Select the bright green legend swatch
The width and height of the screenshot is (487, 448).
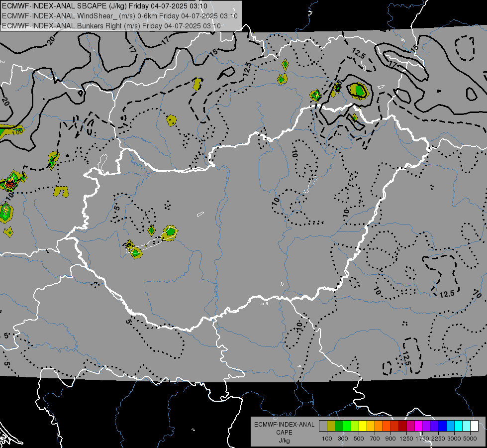(x=347, y=426)
